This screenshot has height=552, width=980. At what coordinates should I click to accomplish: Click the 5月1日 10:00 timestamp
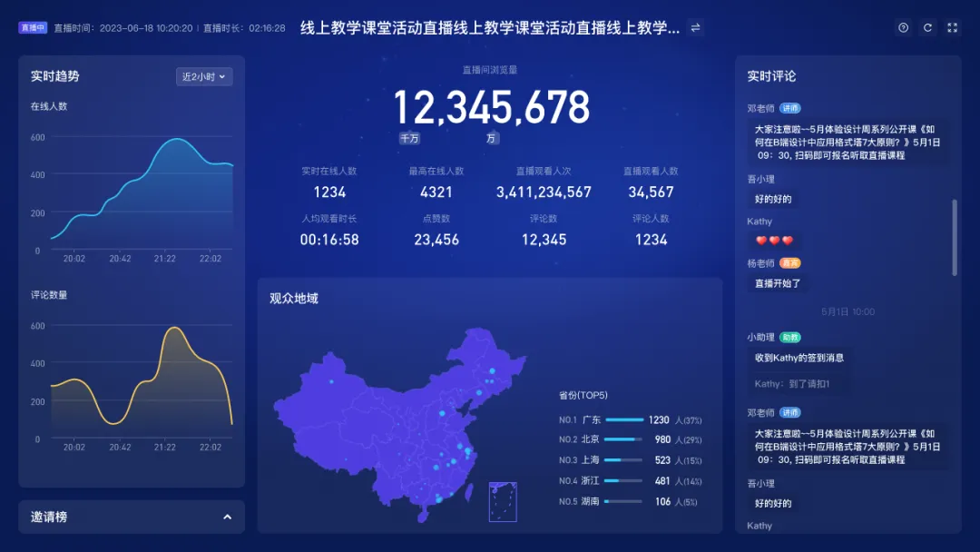(848, 312)
